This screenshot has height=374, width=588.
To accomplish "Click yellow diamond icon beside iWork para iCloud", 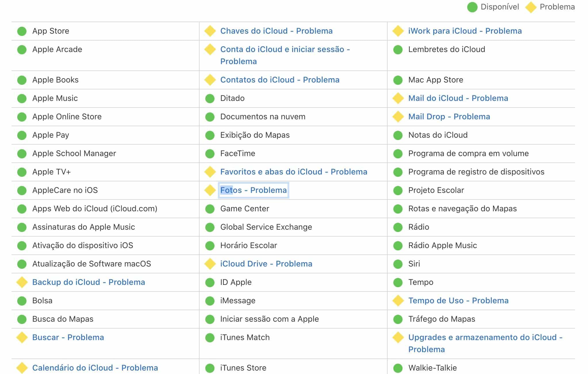I will (398, 31).
